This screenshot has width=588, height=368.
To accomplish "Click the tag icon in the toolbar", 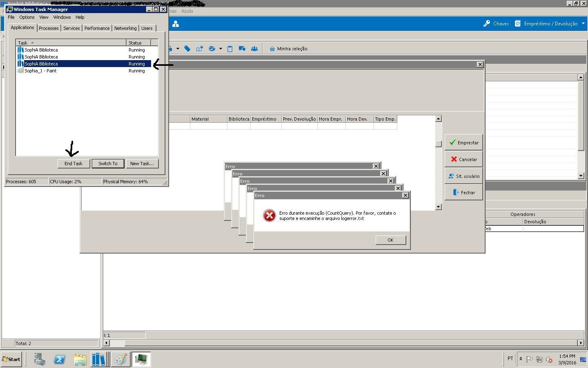I will [187, 49].
